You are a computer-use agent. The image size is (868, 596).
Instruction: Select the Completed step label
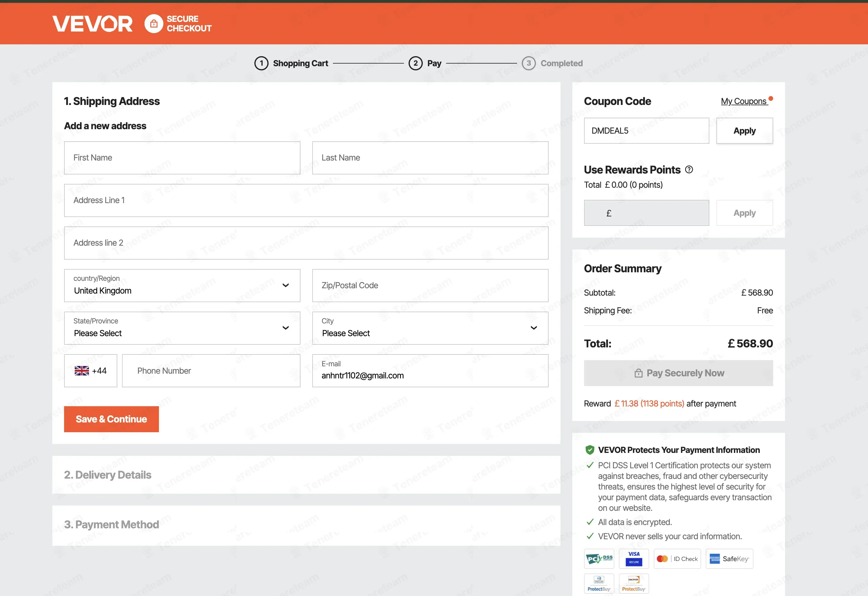click(x=562, y=63)
